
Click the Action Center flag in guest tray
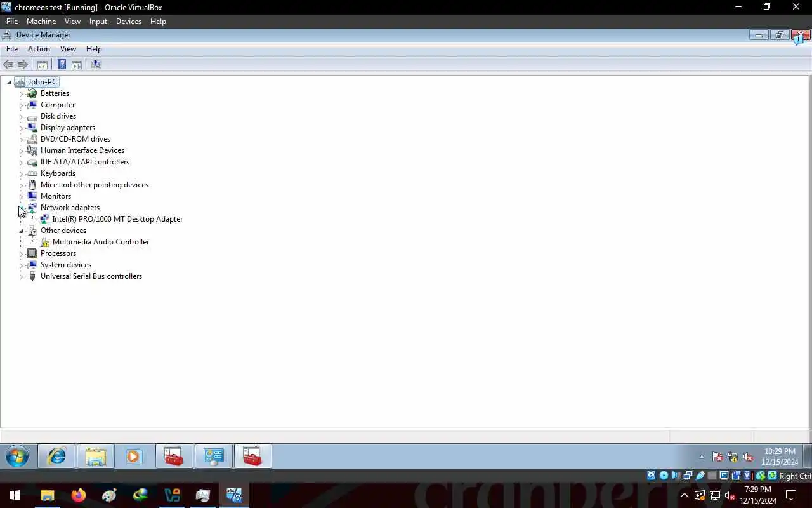point(717,457)
